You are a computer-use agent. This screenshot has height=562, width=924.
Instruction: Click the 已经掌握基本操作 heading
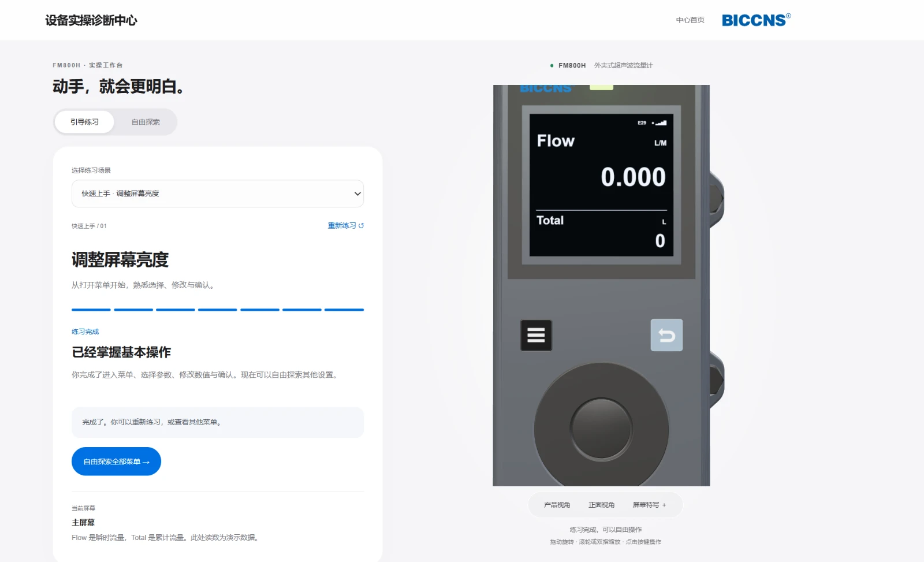[x=121, y=352]
